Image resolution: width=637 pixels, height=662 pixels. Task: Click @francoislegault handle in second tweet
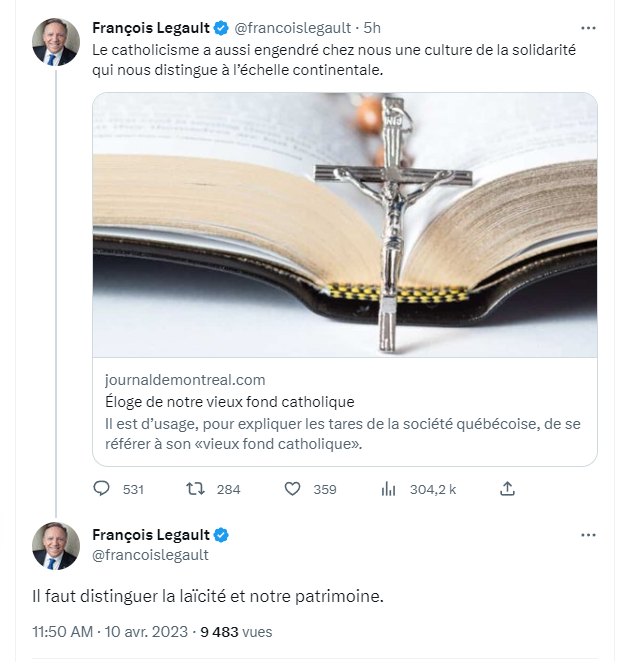click(x=150, y=555)
